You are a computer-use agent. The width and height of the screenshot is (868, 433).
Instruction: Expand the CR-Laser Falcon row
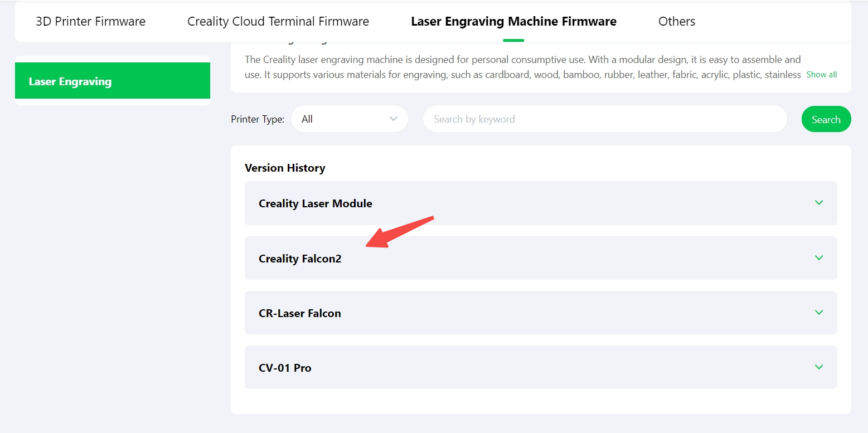(x=541, y=313)
